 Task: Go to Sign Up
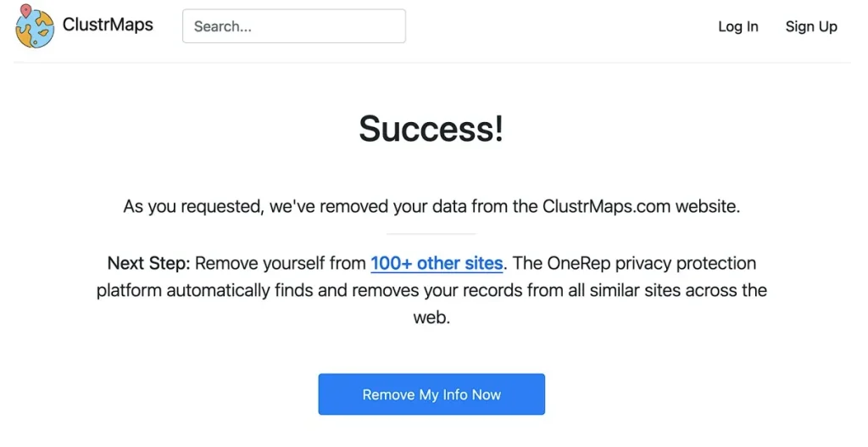[810, 26]
